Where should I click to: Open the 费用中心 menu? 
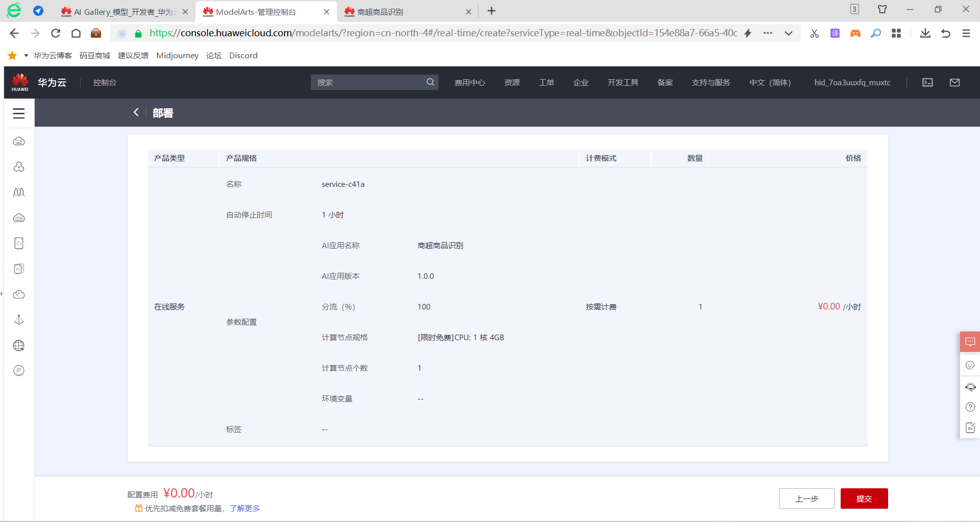click(470, 83)
